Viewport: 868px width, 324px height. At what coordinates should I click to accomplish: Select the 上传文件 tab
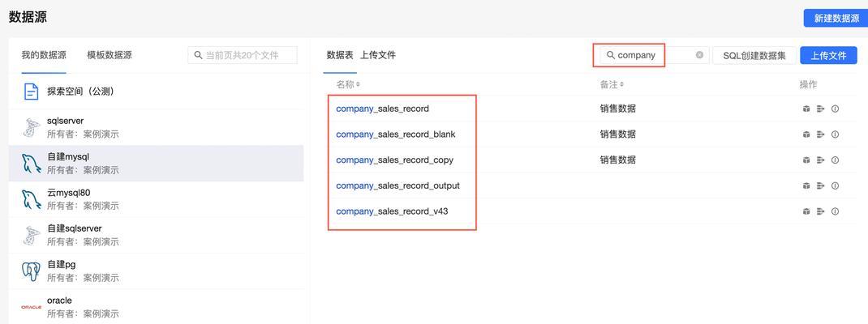[x=378, y=55]
